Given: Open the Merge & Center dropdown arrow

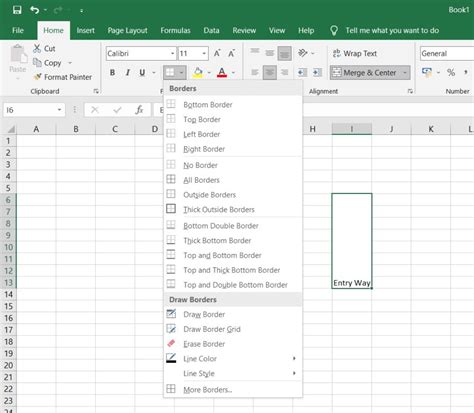Looking at the screenshot, I should tap(405, 73).
